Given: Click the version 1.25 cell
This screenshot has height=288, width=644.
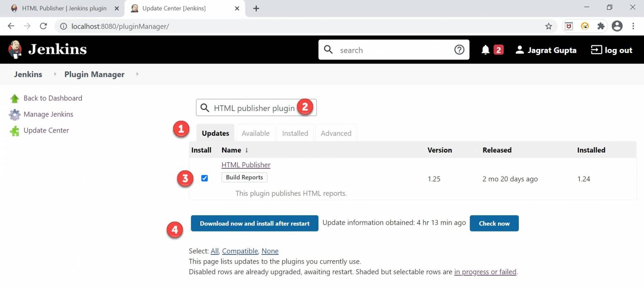Looking at the screenshot, I should [434, 179].
